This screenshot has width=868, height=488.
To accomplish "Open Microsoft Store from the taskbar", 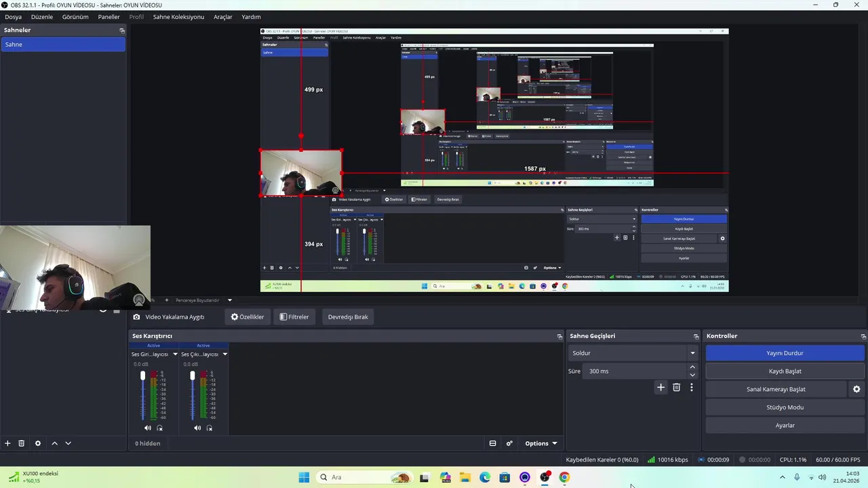I will pyautogui.click(x=505, y=477).
